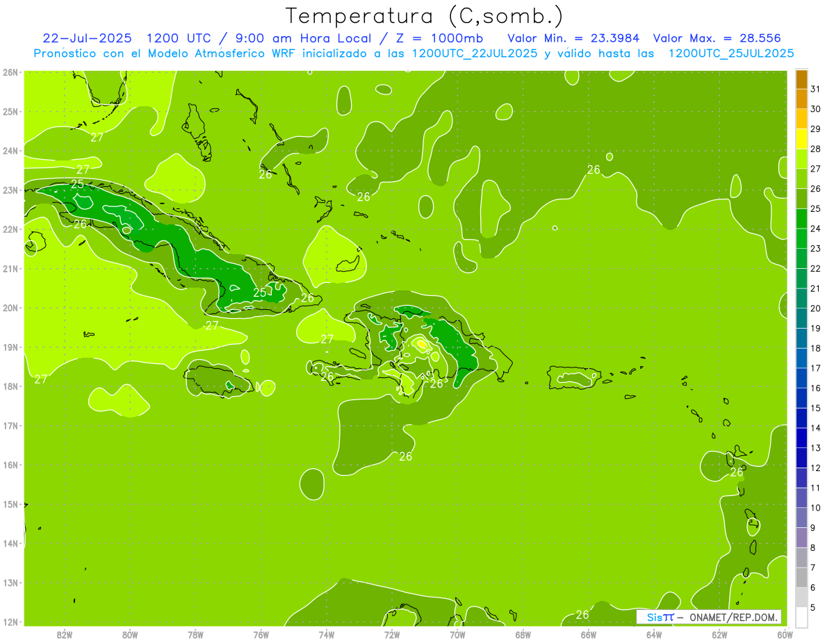Viewport: 834px width, 644px height.
Task: Click the orange legend swatch between 30 and 31
Action: coord(801,99)
